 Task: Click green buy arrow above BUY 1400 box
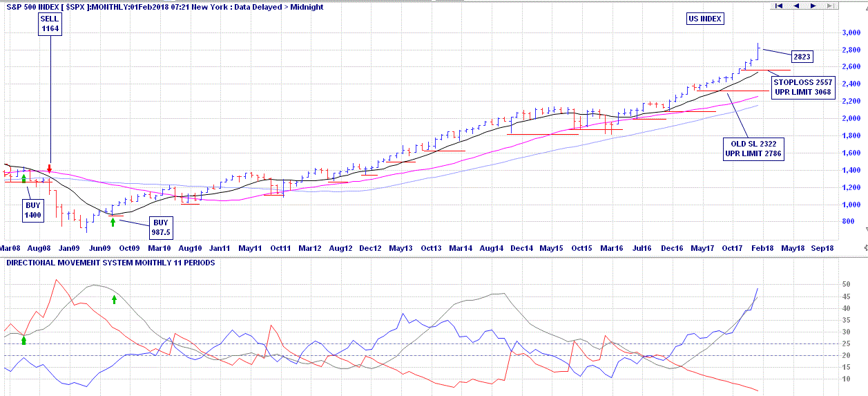pyautogui.click(x=24, y=178)
